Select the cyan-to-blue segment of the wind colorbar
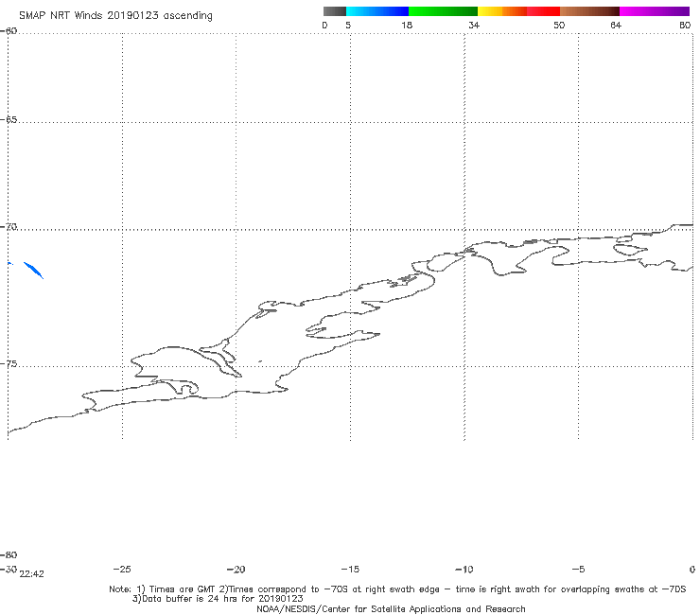 pos(377,11)
